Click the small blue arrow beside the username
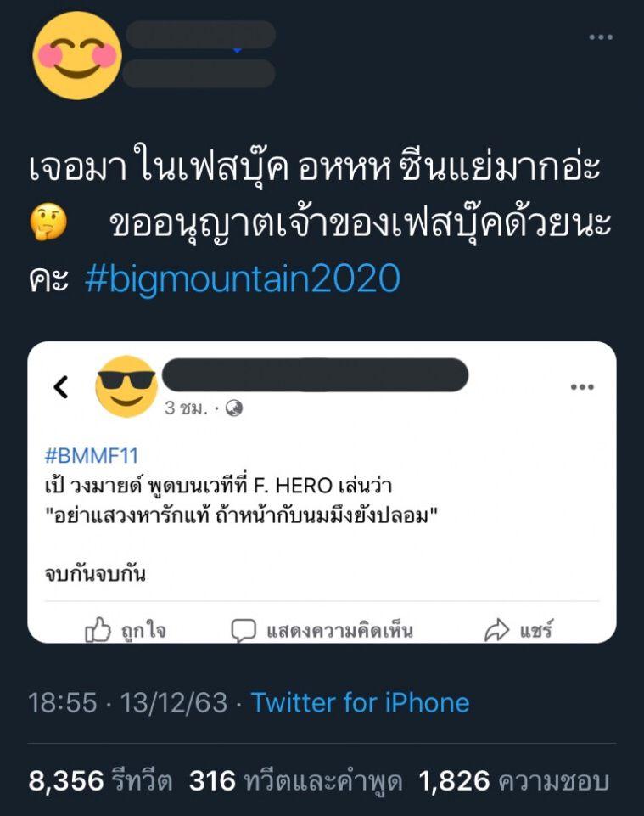 click(238, 51)
